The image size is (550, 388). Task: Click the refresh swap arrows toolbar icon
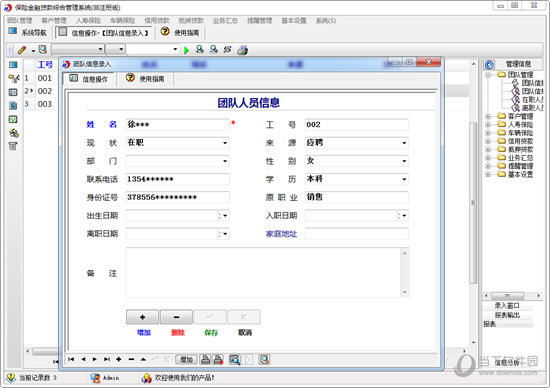(x=227, y=49)
